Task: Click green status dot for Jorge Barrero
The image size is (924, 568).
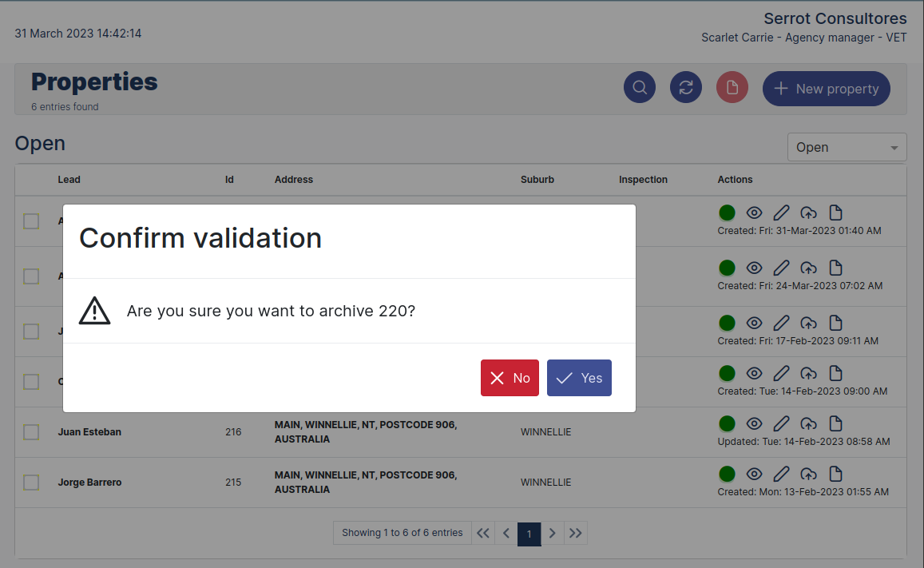Action: click(727, 474)
